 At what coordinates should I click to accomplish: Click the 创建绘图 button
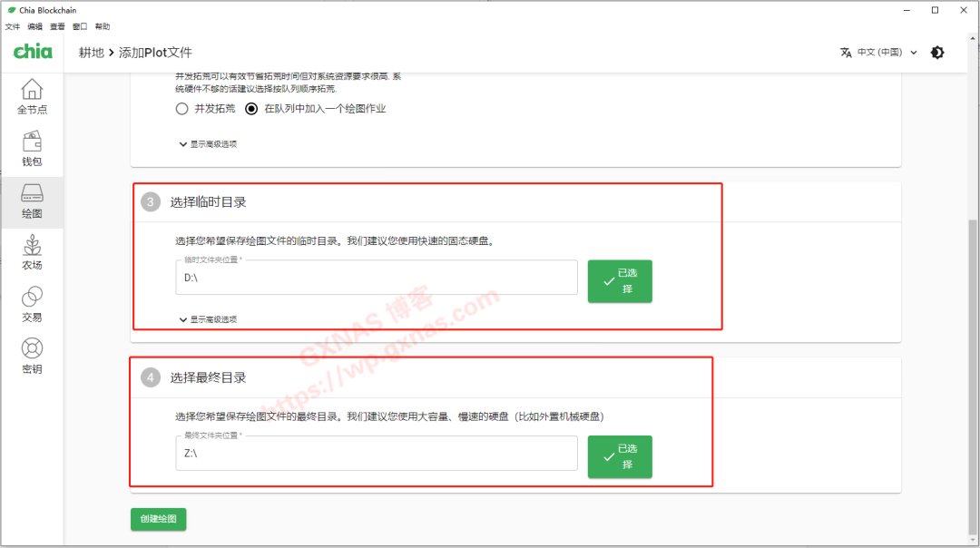click(158, 519)
